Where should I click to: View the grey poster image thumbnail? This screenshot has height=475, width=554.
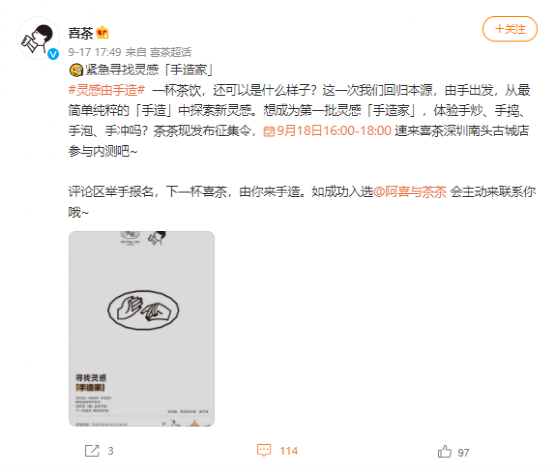tap(142, 329)
